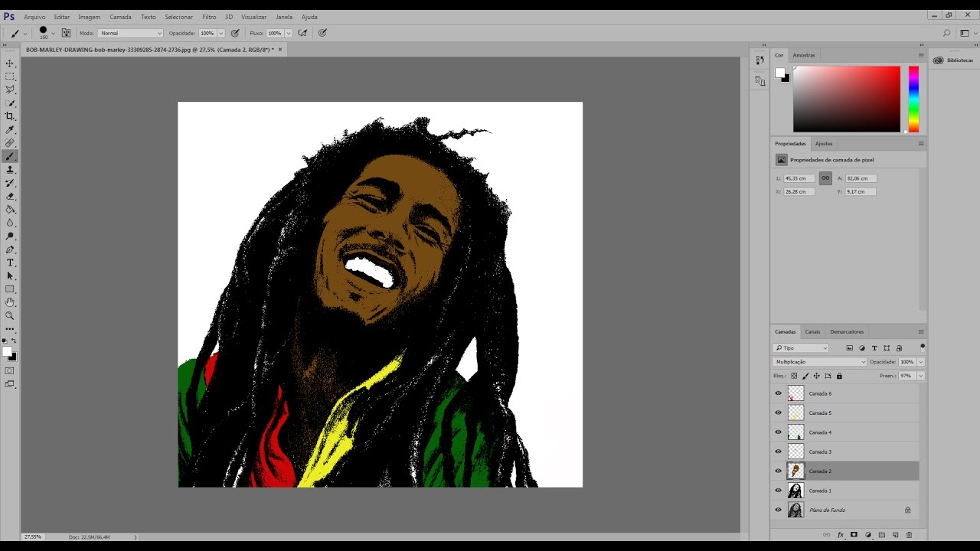Open the Filtro menu
This screenshot has height=551, width=980.
pyautogui.click(x=209, y=17)
